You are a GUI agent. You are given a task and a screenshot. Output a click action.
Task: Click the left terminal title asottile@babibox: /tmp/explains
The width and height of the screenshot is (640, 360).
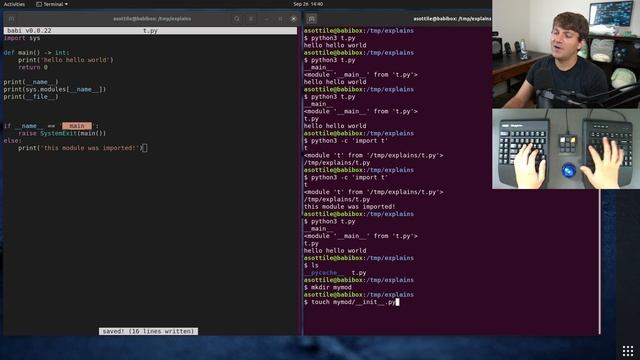pos(152,19)
